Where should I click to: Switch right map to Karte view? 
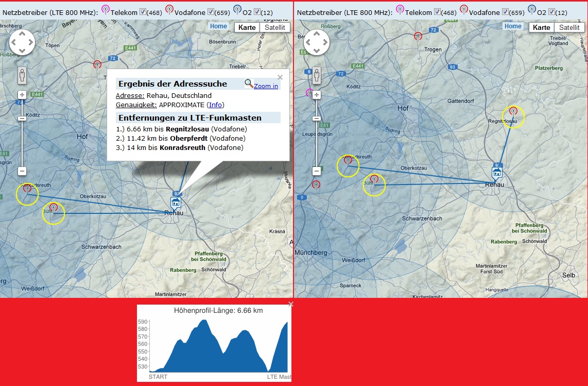pos(541,27)
